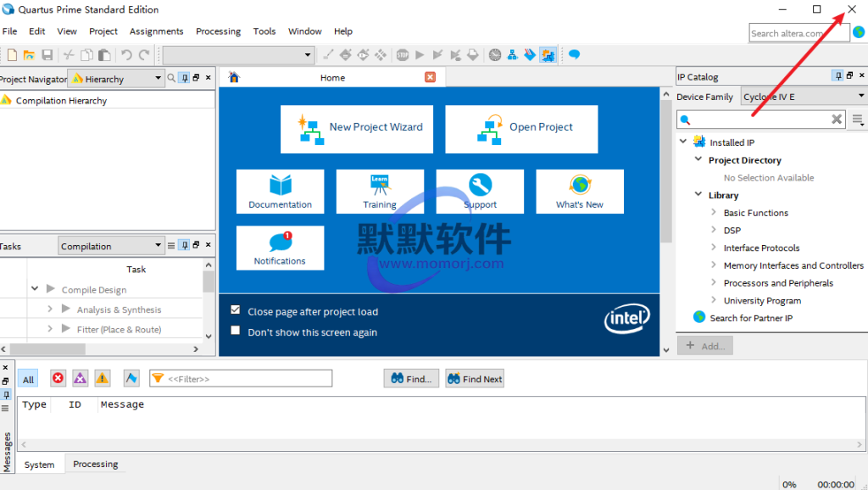Click the search magnifier in Project Navigator

click(171, 78)
